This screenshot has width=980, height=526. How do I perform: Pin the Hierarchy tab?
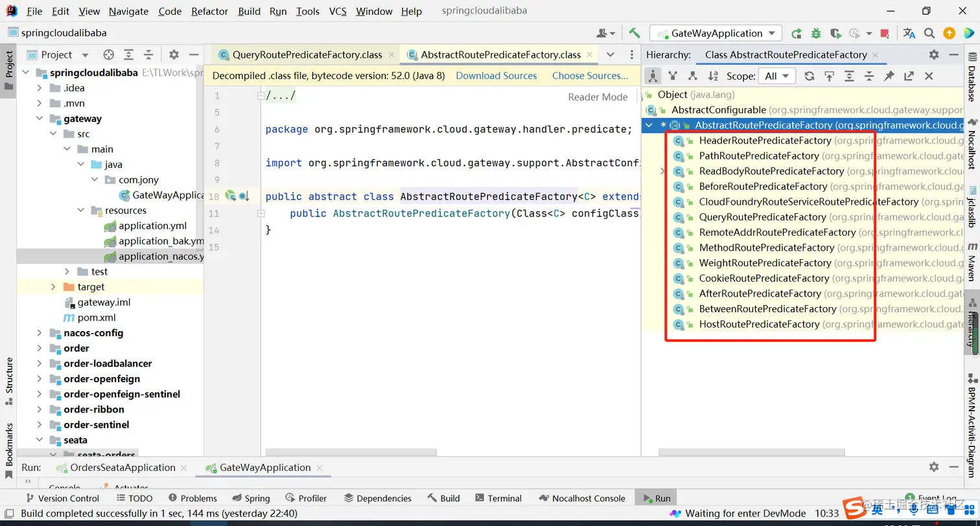tap(889, 76)
